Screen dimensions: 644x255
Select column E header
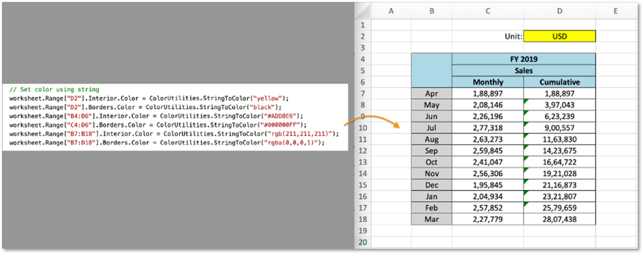tap(615, 11)
